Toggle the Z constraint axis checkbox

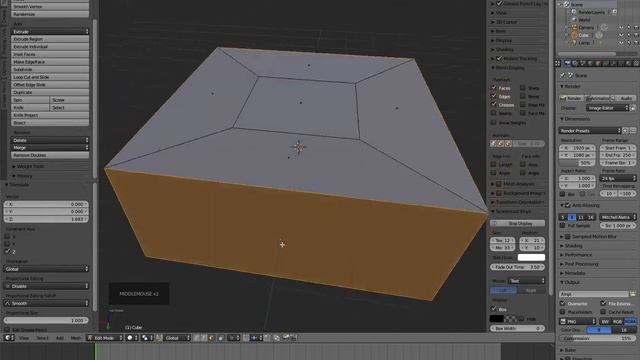(7, 251)
